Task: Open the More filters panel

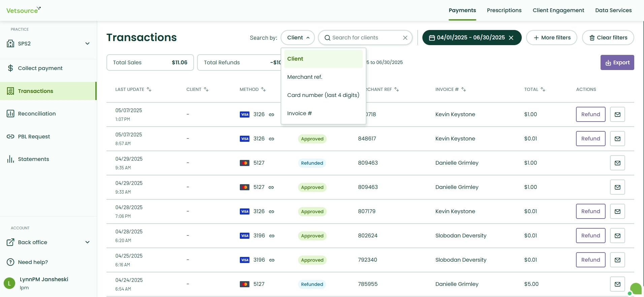Action: click(x=552, y=38)
